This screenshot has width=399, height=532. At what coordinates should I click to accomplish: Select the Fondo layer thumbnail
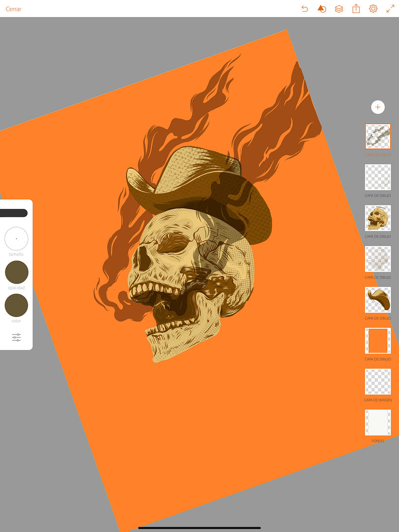(378, 423)
